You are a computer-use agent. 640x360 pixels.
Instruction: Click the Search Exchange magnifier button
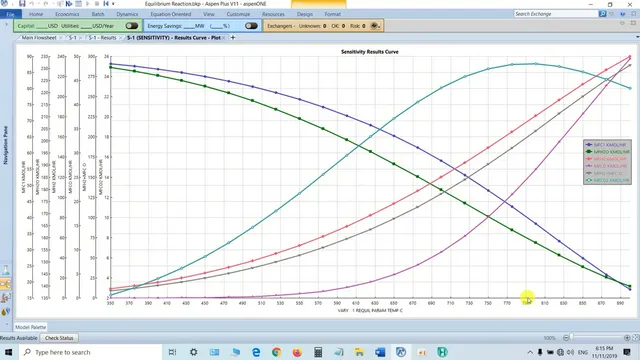[x=602, y=14]
